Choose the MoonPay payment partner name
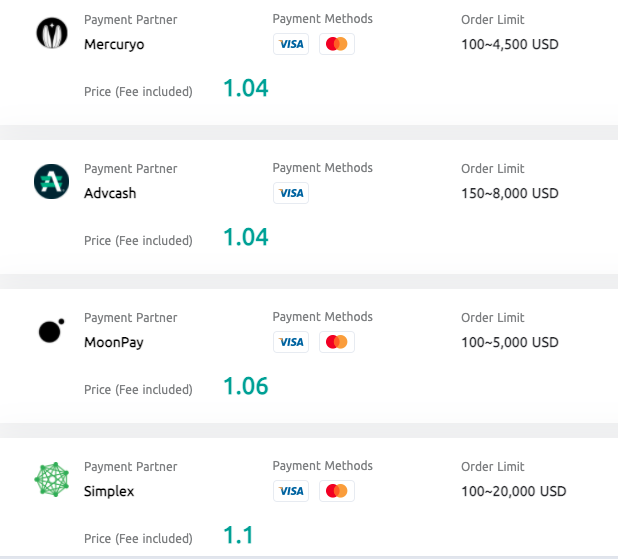This screenshot has width=618, height=559. click(x=114, y=342)
